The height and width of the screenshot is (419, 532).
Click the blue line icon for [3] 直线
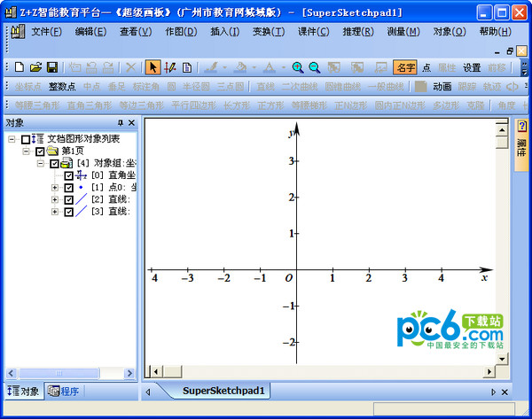81,211
